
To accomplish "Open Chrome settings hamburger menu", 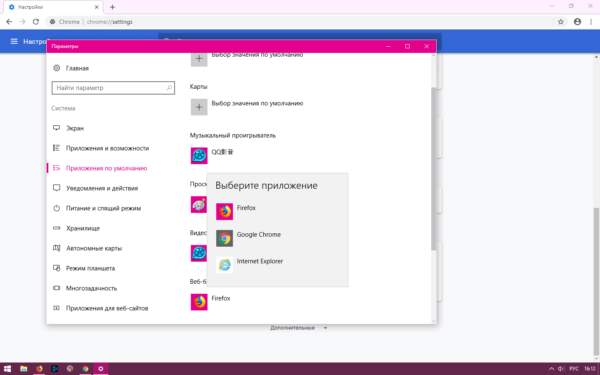I will [14, 41].
